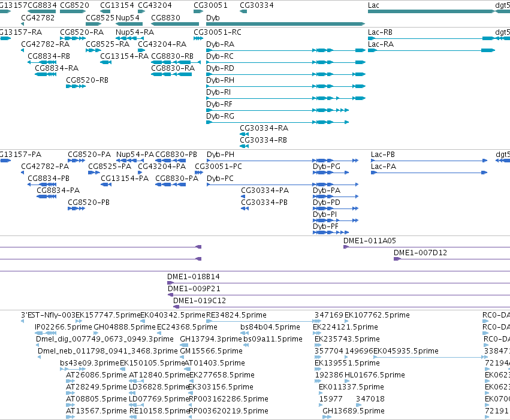
Task: Select the Dyb-RA transcript label
Action: 220,44
